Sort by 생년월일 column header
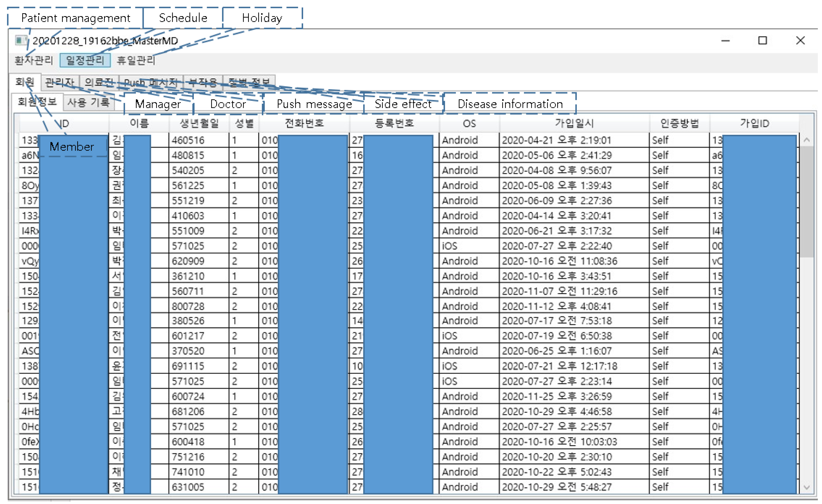 (x=199, y=124)
